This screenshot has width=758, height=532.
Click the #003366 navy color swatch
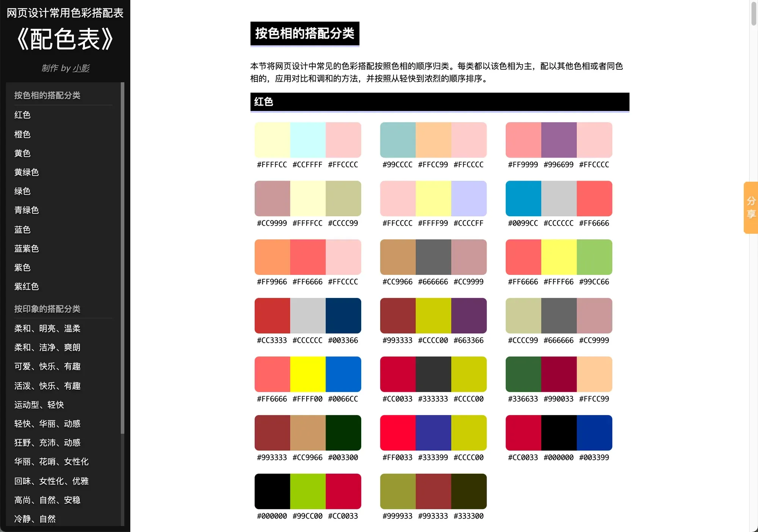tap(343, 315)
